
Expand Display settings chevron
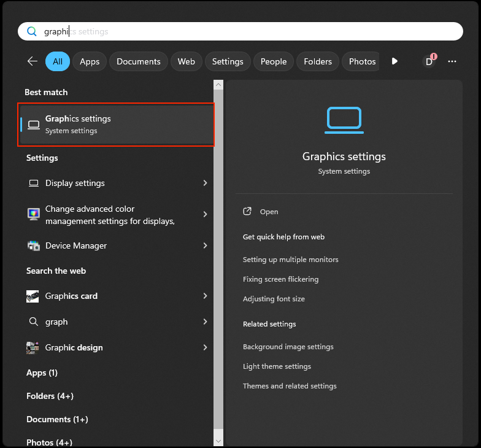click(205, 183)
